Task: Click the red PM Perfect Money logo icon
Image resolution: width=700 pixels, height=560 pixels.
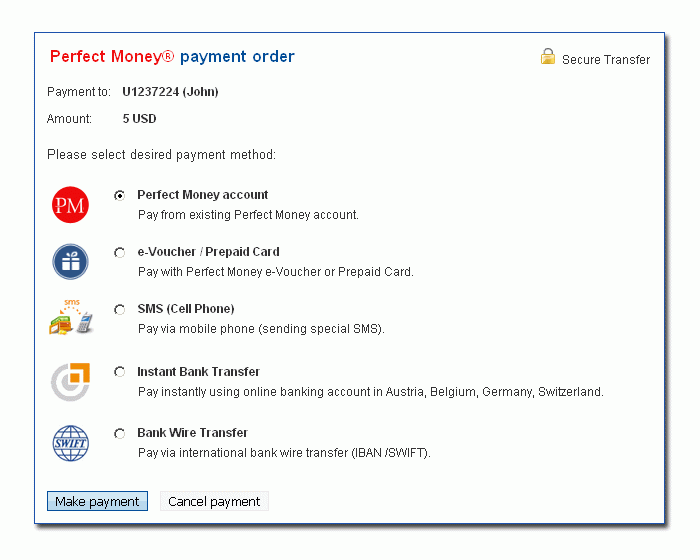Action: click(x=70, y=205)
